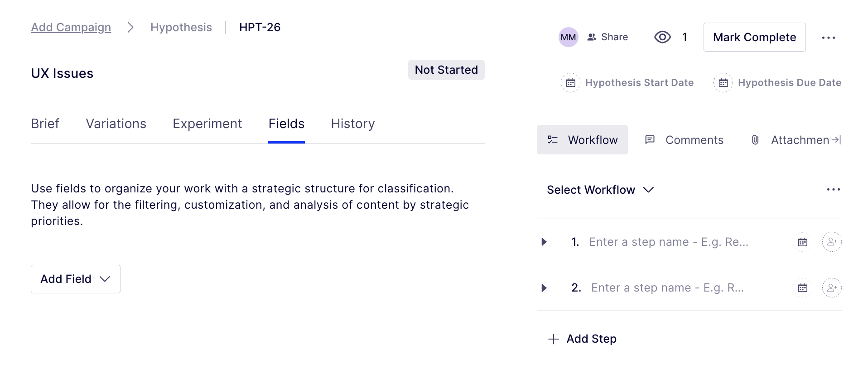This screenshot has height=383, width=868.
Task: Open the Select Workflow dropdown
Action: point(600,190)
